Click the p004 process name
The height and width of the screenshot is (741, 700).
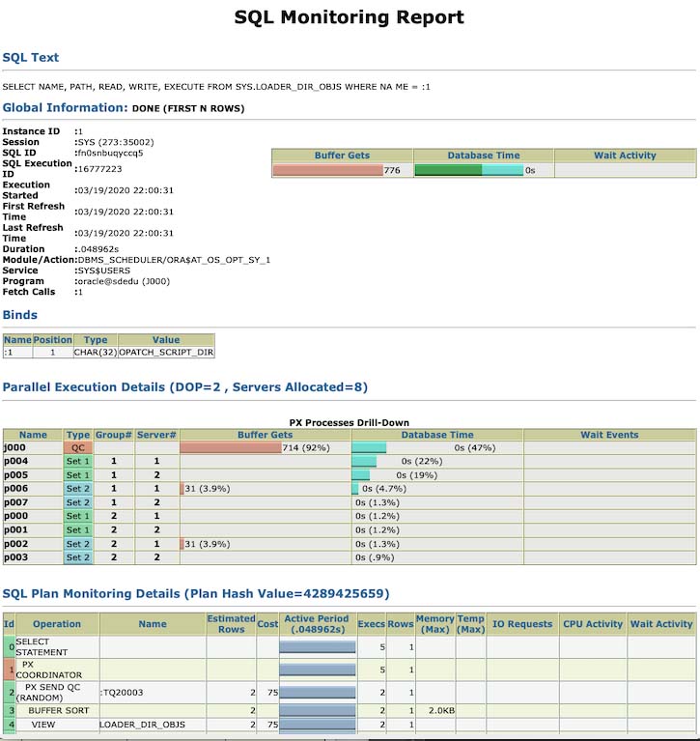click(16, 461)
